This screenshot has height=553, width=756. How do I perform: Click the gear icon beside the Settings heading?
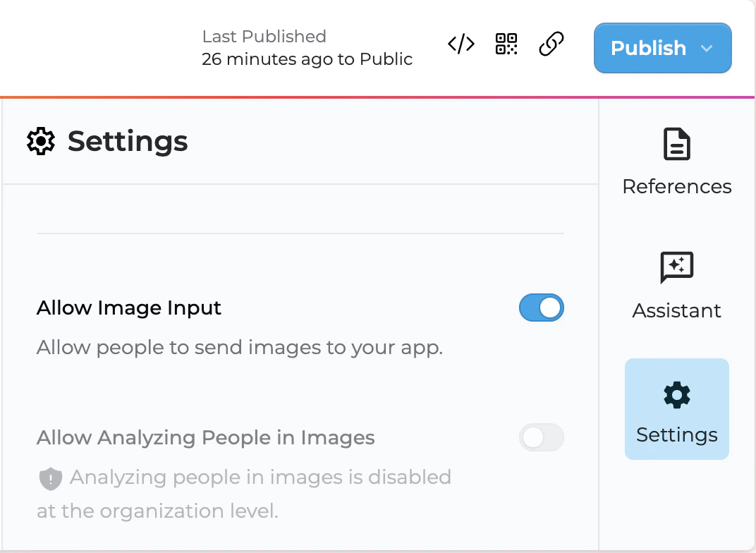click(41, 141)
